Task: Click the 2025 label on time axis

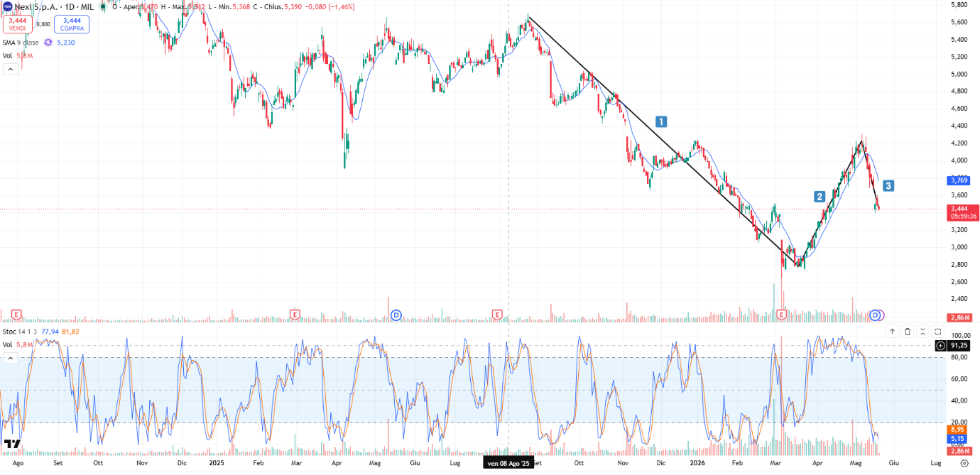Action: tap(217, 462)
